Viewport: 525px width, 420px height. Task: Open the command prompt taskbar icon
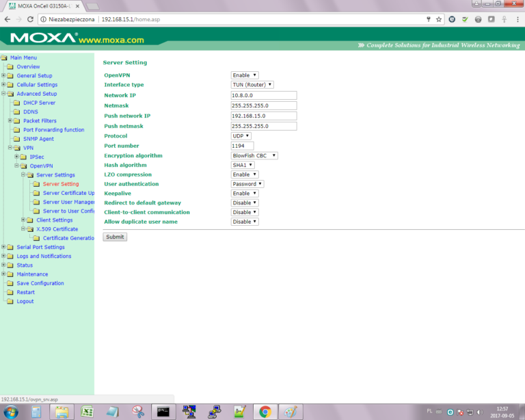163,411
